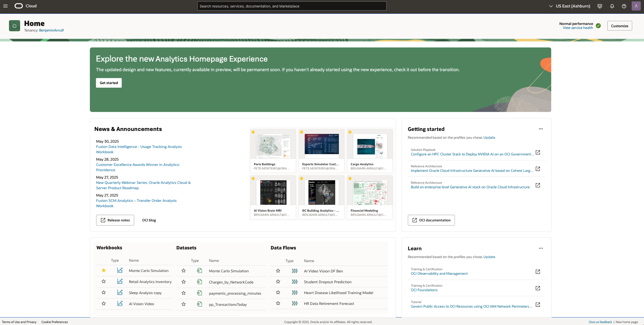The width and height of the screenshot is (644, 325).
Task: Favorite the Monte Carlo Simulation dataset
Action: (184, 271)
